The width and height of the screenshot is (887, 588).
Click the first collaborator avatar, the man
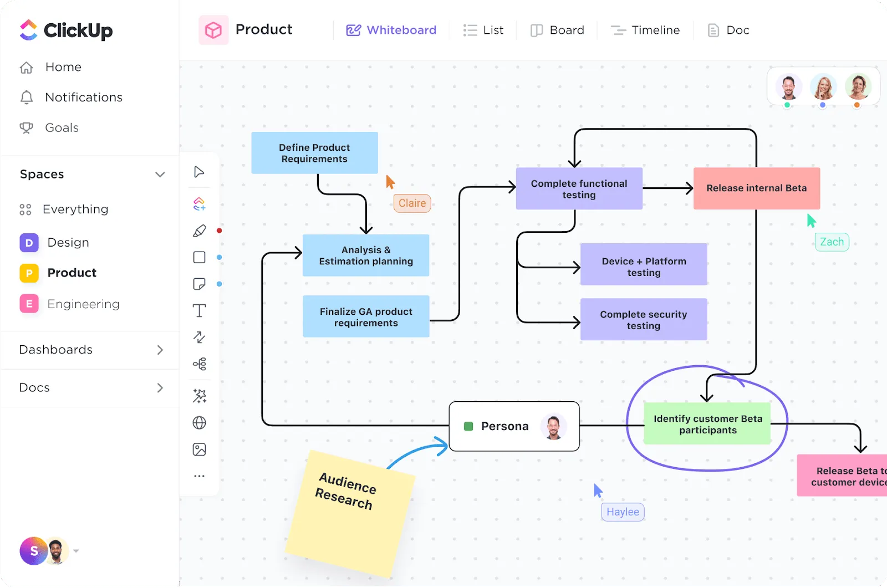(x=788, y=87)
